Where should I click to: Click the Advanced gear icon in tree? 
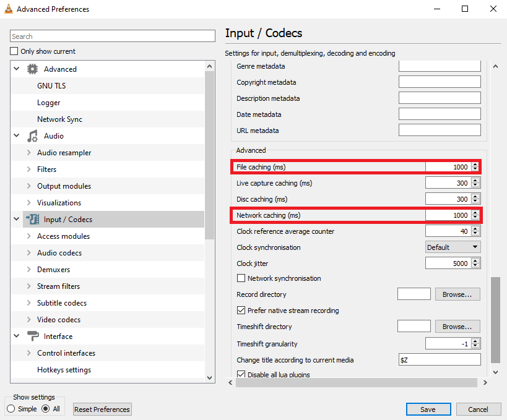click(x=32, y=69)
